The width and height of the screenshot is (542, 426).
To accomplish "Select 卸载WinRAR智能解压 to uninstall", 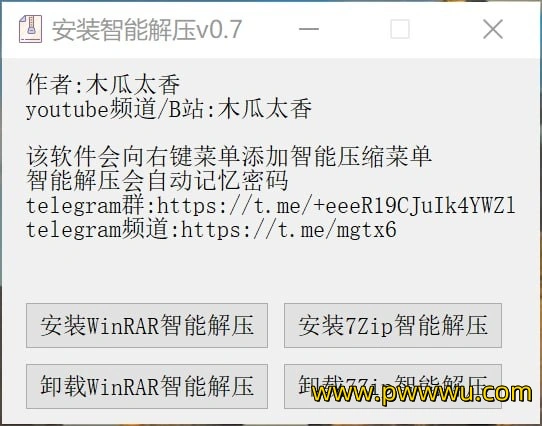I will pyautogui.click(x=147, y=386).
